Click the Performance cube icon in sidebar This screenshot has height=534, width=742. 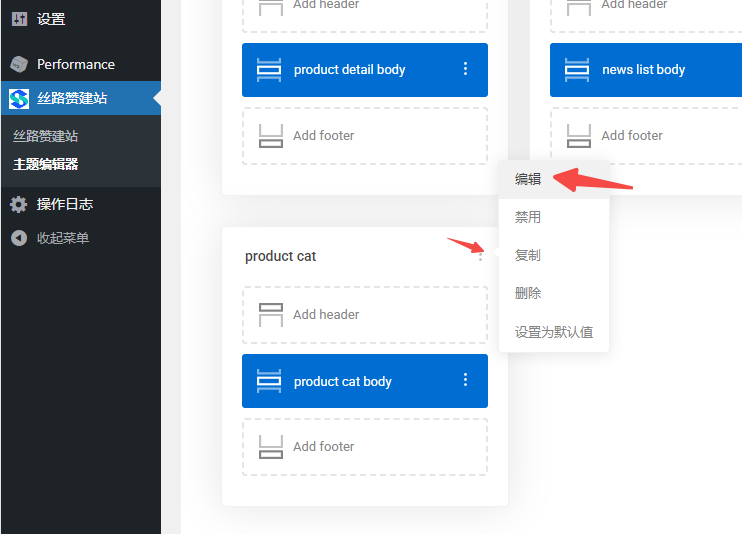[x=19, y=64]
